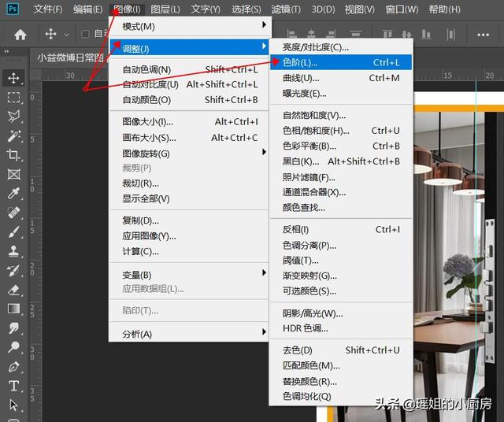Select the Clone Stamp tool
The height and width of the screenshot is (422, 504).
point(13,251)
